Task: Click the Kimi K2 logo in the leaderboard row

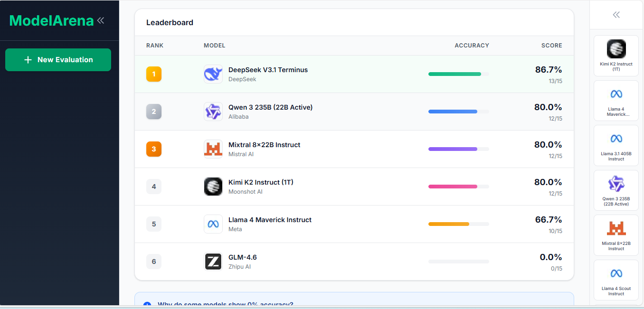Action: tap(213, 187)
